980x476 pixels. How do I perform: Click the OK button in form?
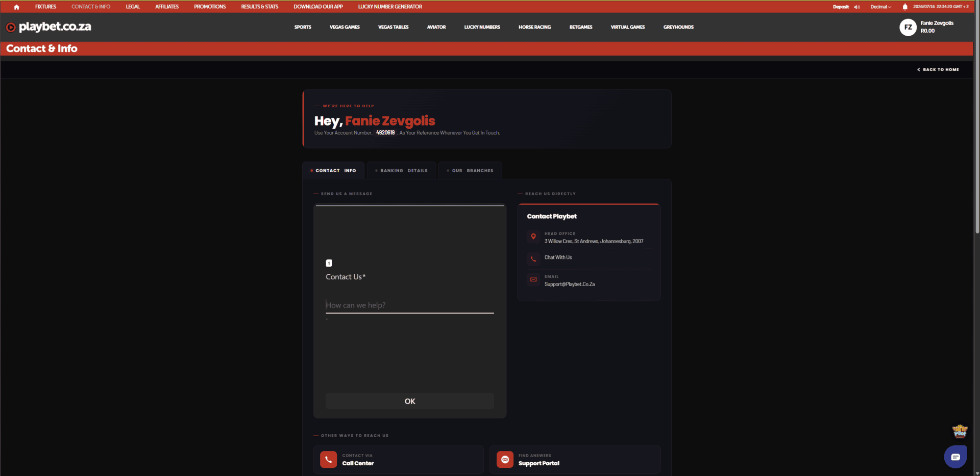click(410, 401)
